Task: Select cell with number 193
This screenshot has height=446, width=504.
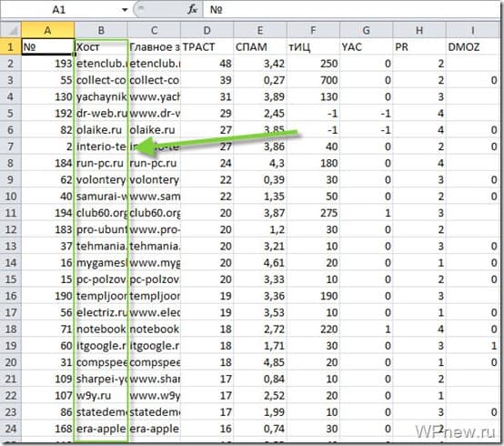Action: [x=48, y=64]
